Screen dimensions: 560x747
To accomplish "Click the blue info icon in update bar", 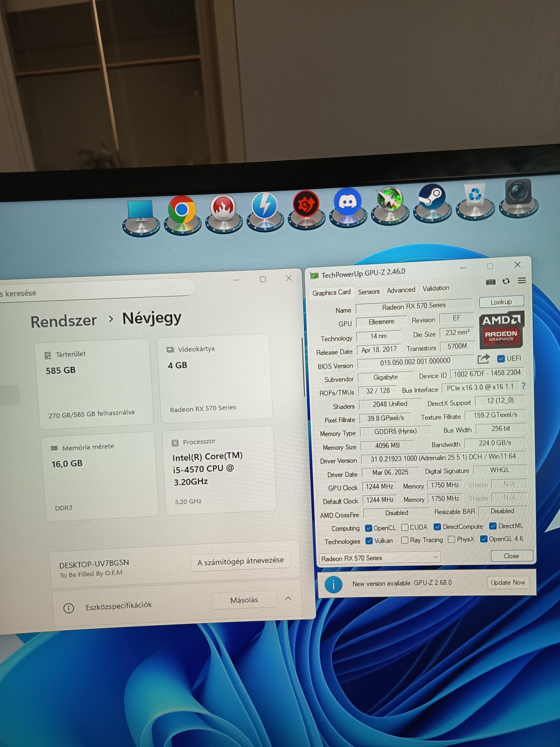I will (333, 584).
